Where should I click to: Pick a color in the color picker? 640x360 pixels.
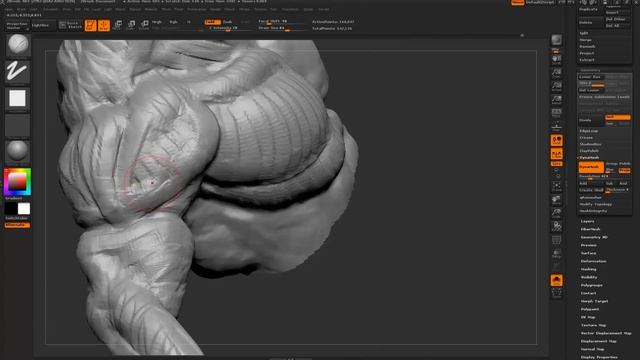pos(18,182)
